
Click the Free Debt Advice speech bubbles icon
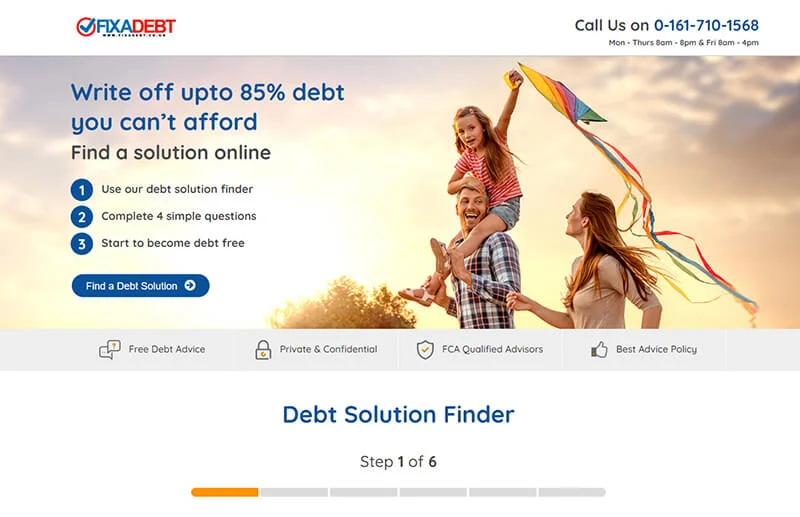pos(110,350)
